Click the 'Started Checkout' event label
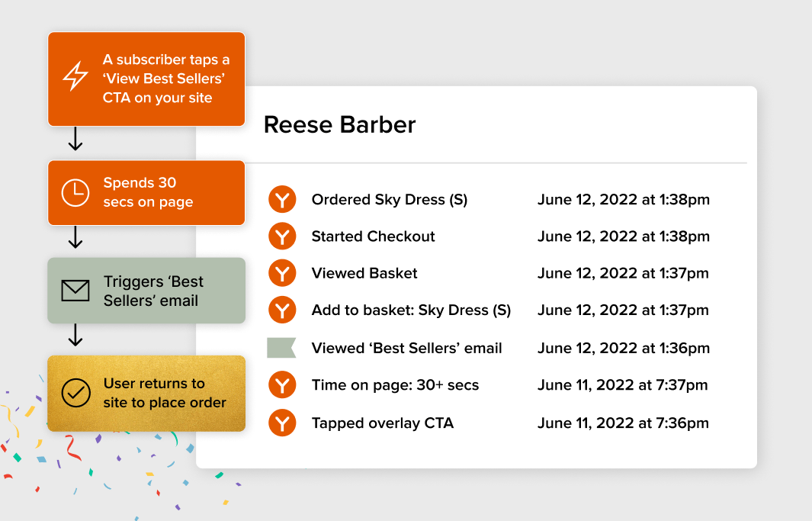 pos(373,236)
